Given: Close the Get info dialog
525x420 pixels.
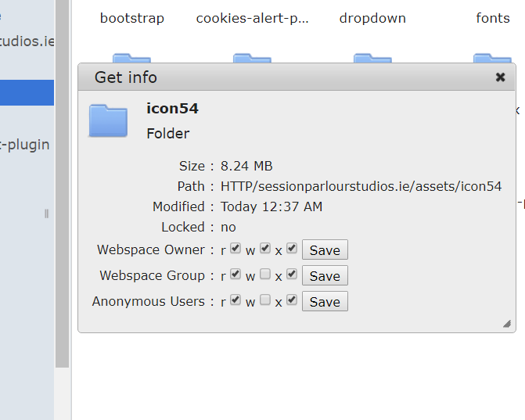Looking at the screenshot, I should coord(501,77).
